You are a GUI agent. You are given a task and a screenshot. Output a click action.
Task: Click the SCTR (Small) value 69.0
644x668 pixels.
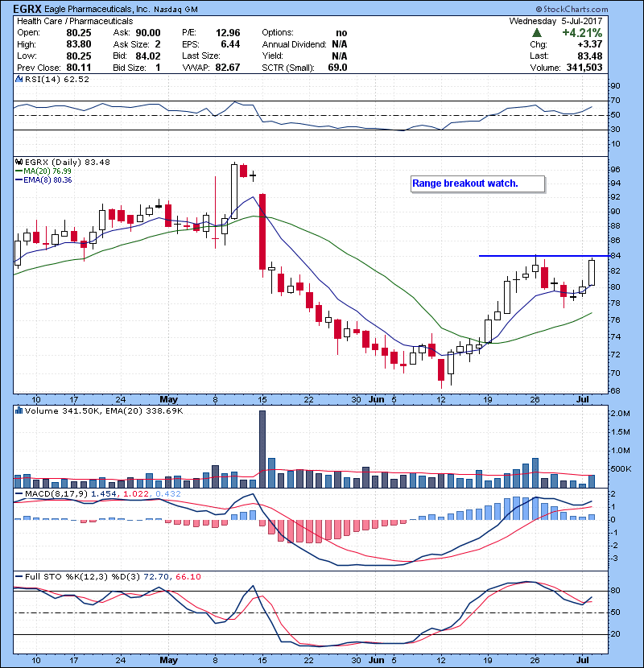coord(337,68)
